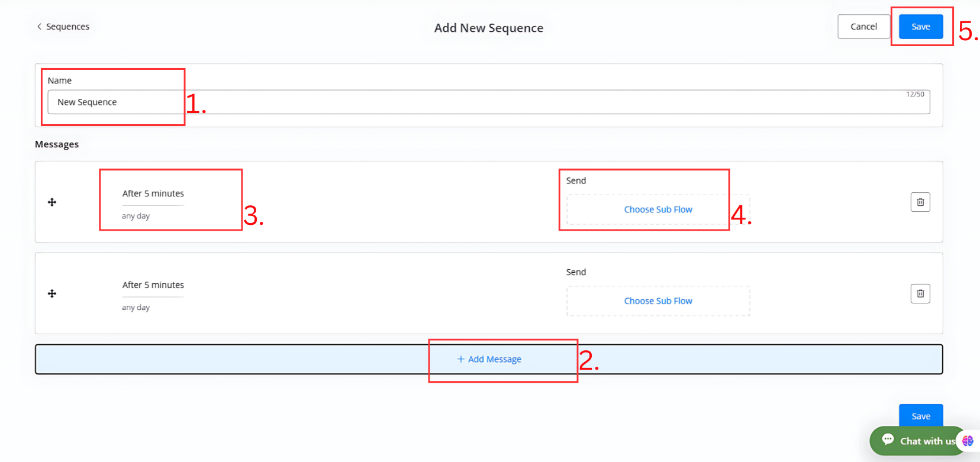The image size is (980, 462).
Task: Open the colorful brain icon widget
Action: pyautogui.click(x=968, y=441)
